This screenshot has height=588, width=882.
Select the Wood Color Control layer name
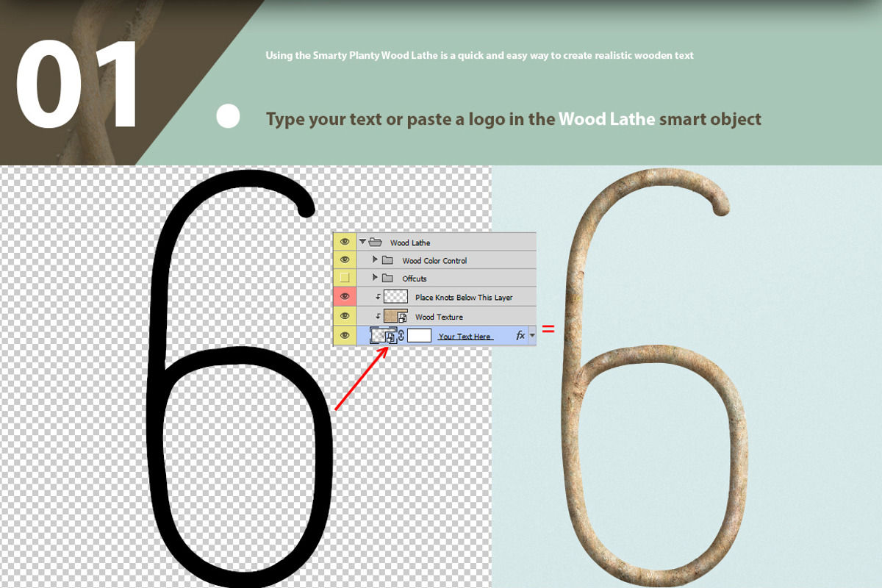(434, 261)
